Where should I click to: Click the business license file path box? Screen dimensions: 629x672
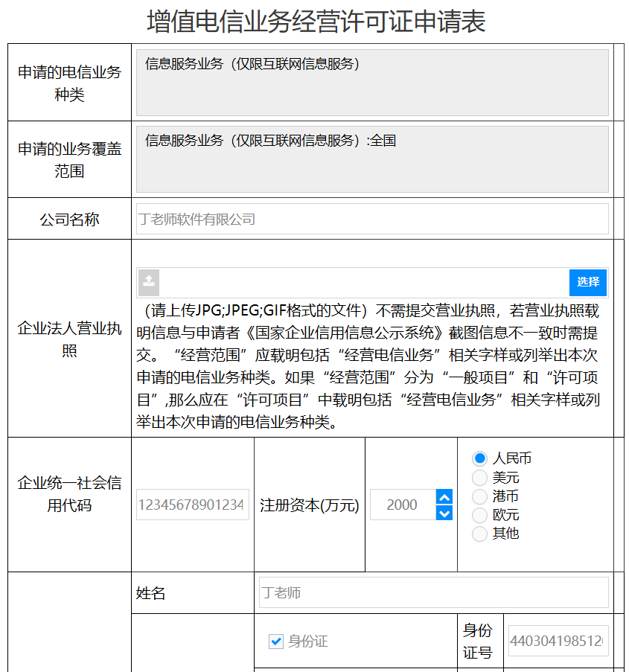coord(365,282)
